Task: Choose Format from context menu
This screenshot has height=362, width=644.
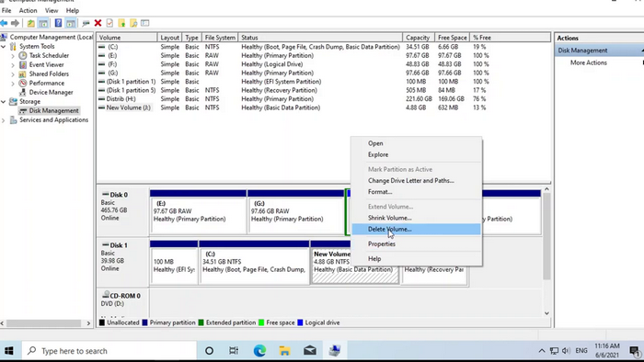Action: [416, 191]
